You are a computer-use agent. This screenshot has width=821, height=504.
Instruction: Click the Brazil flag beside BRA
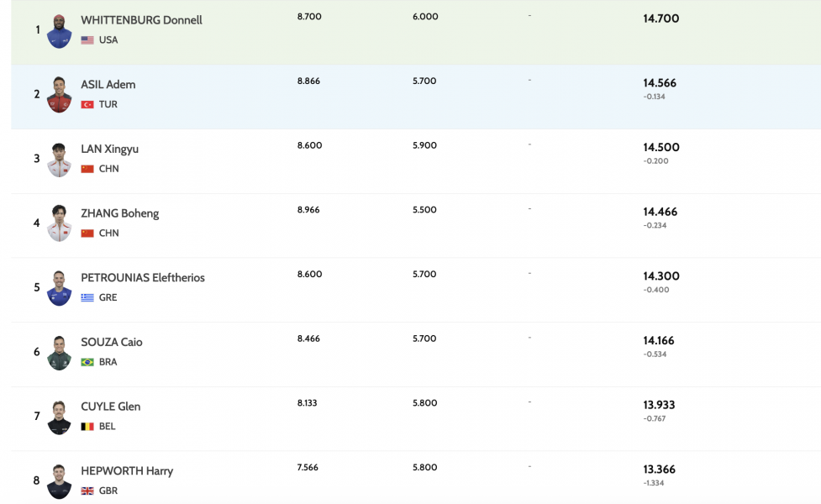click(x=87, y=362)
